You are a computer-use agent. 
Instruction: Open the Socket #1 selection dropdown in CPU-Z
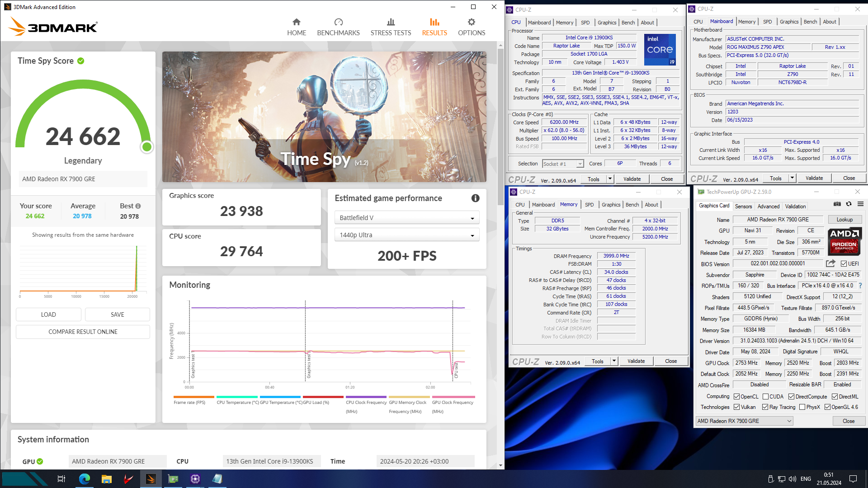[563, 164]
